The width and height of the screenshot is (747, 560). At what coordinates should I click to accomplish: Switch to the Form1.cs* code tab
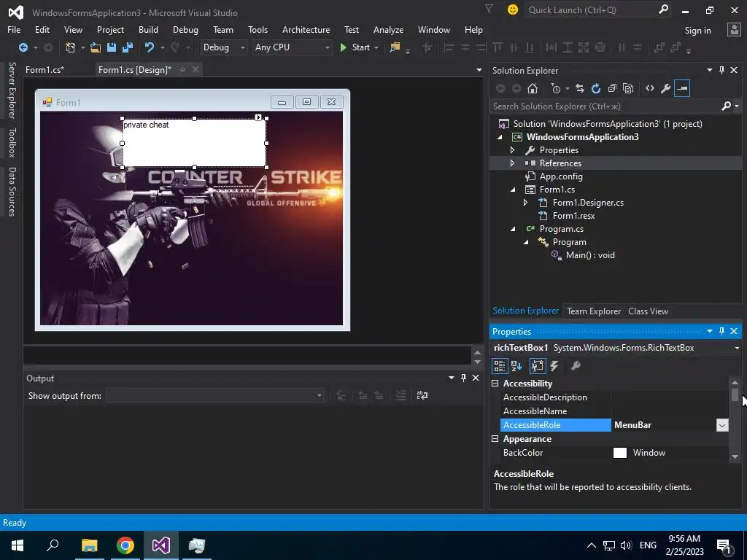(x=44, y=69)
